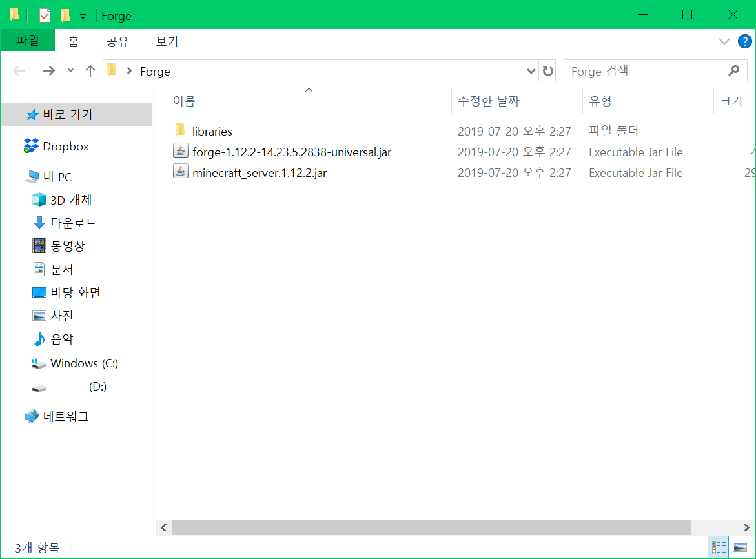756x559 pixels.
Task: Select the forge universal jar file icon
Action: pos(180,150)
